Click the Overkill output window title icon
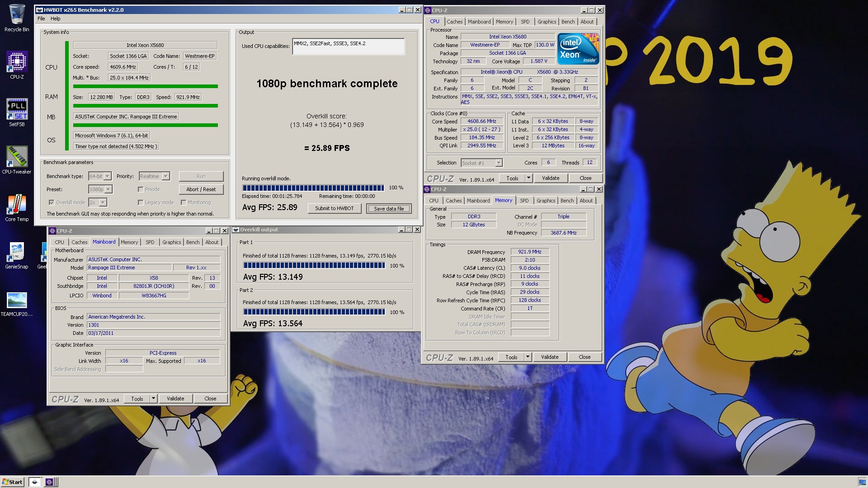The image size is (868, 488). click(x=236, y=230)
